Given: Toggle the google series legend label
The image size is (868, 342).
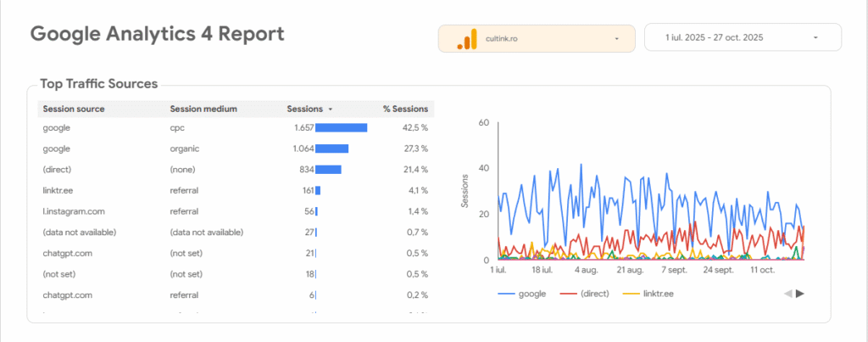Looking at the screenshot, I should 532,294.
